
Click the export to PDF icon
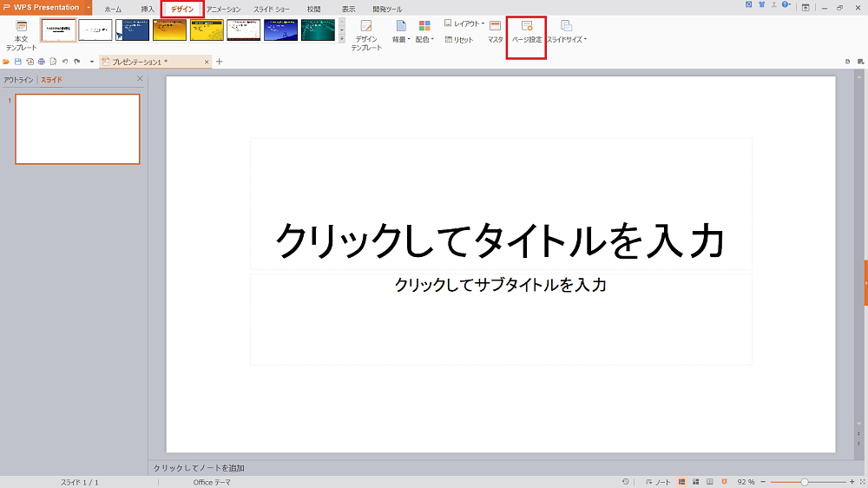point(30,62)
